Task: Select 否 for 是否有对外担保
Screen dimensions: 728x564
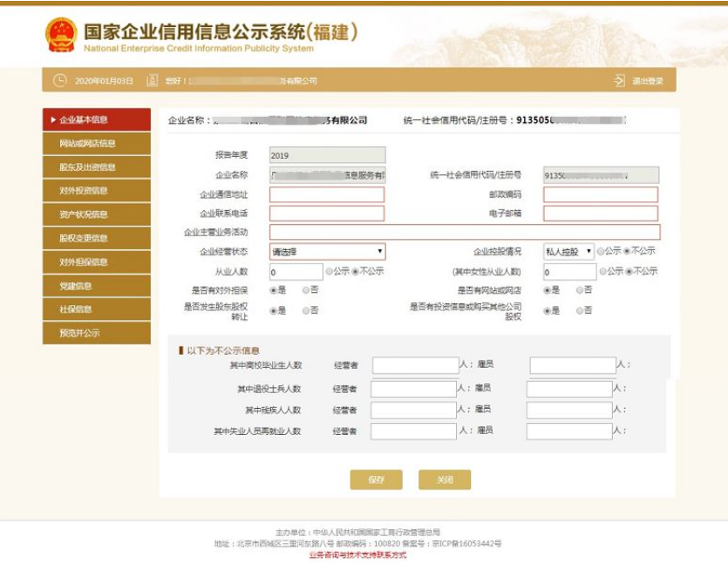Action: point(305,289)
